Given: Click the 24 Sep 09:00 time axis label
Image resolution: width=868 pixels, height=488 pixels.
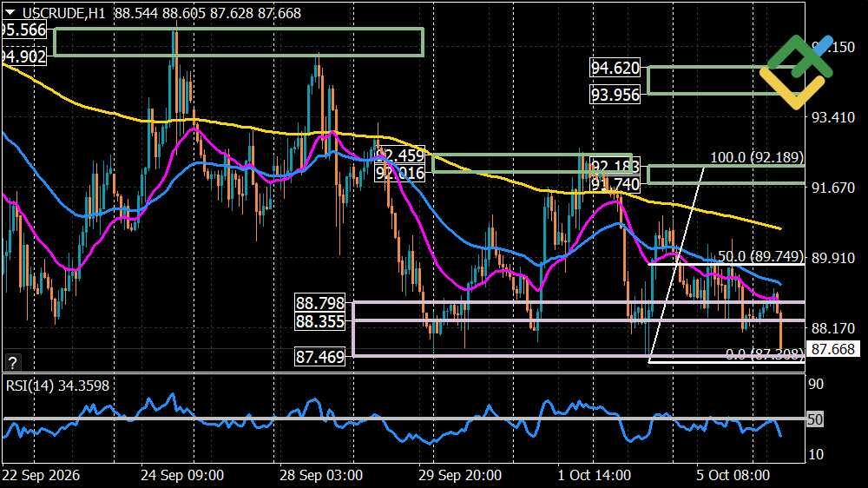Looking at the screenshot, I should tap(182, 475).
